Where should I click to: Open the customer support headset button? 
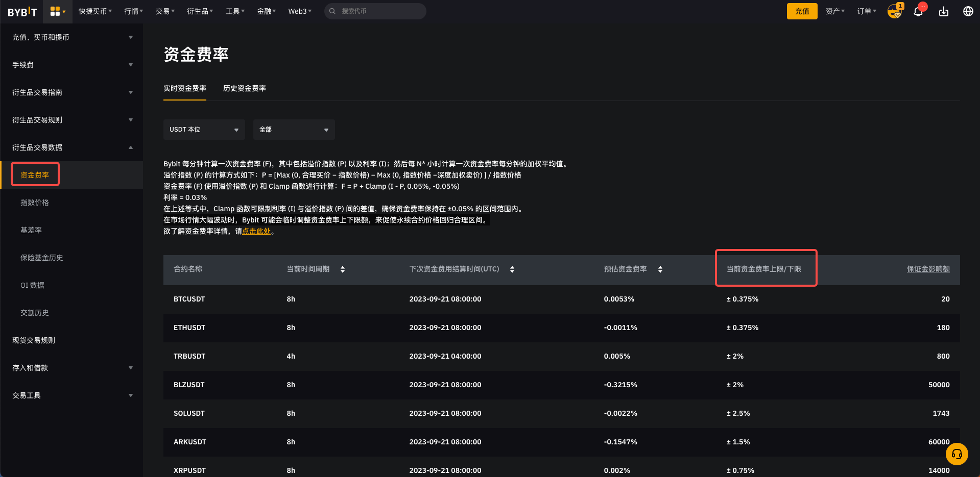pyautogui.click(x=957, y=454)
